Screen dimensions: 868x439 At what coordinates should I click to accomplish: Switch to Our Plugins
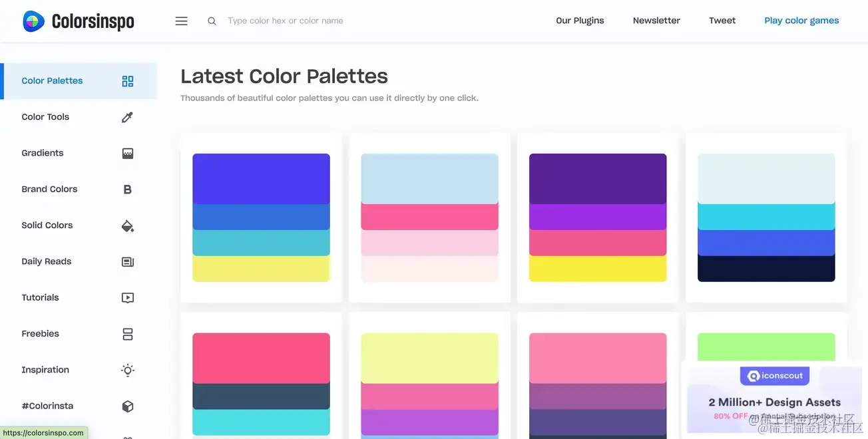[x=580, y=20]
